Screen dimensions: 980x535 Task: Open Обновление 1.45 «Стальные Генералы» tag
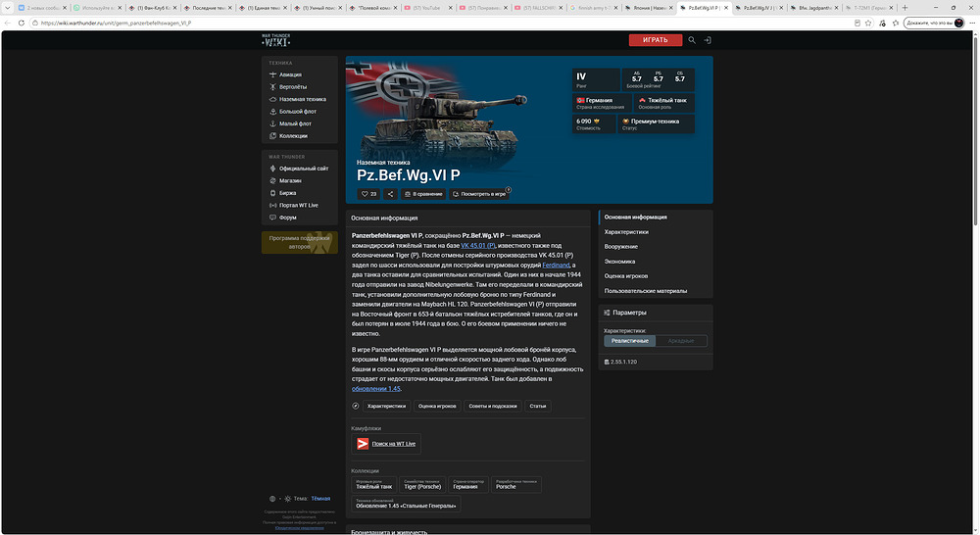(406, 504)
